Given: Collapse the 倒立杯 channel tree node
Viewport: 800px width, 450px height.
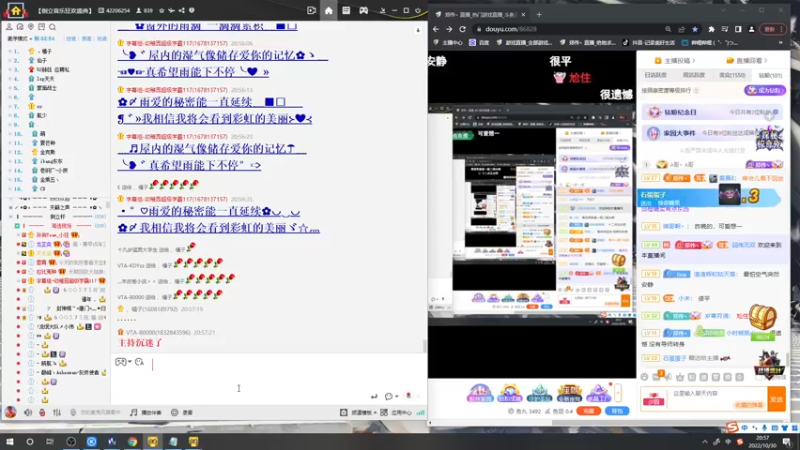Looking at the screenshot, I should click(x=11, y=217).
